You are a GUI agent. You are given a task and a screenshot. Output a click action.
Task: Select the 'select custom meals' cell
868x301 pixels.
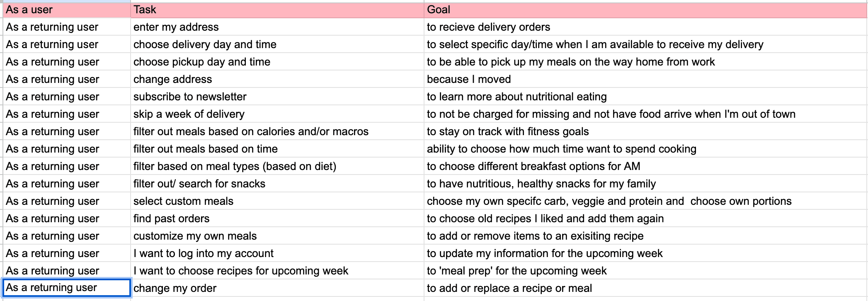pos(277,201)
